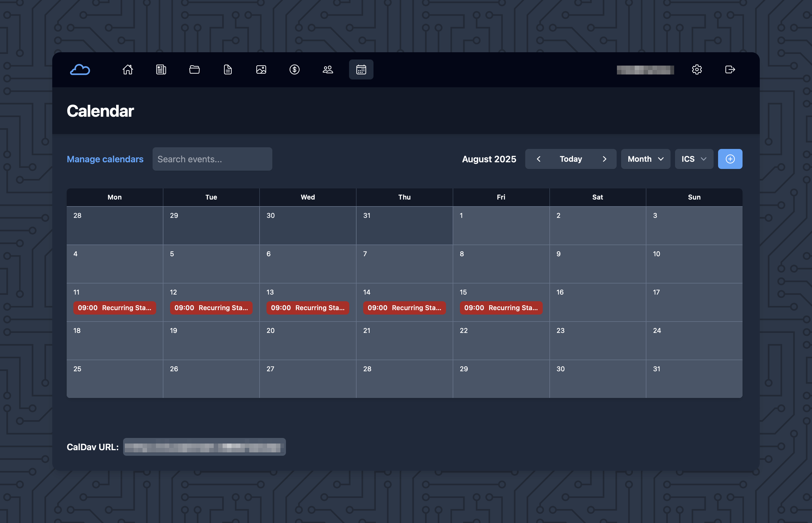Image resolution: width=812 pixels, height=523 pixels.
Task: Select the Sun column header
Action: click(x=694, y=197)
